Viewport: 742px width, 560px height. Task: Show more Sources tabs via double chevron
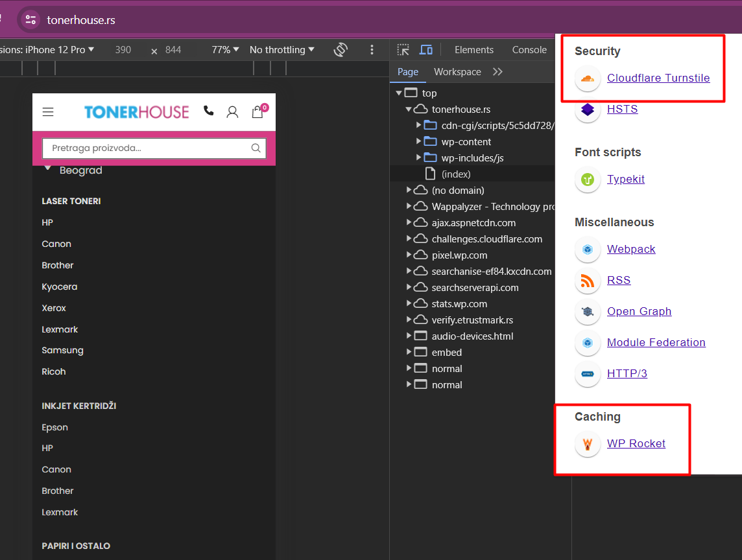(x=497, y=72)
